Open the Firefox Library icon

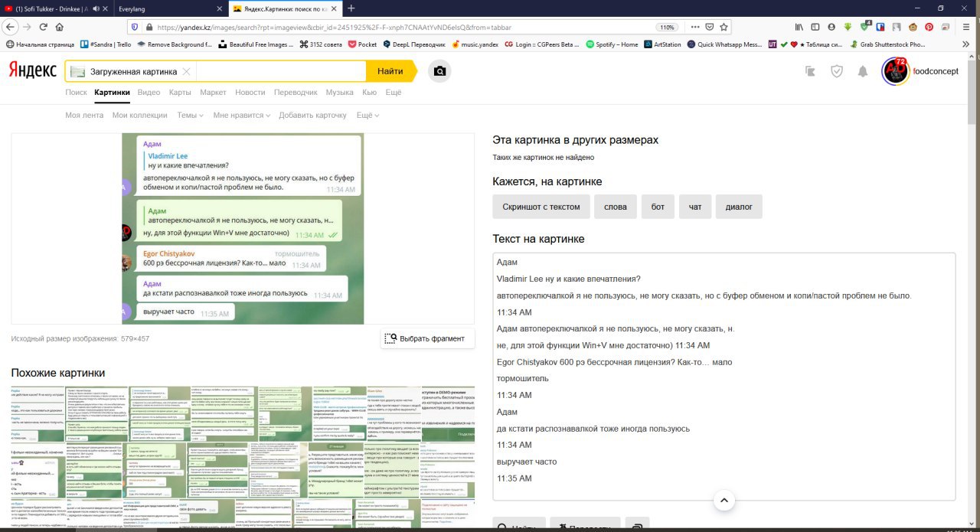click(x=799, y=27)
